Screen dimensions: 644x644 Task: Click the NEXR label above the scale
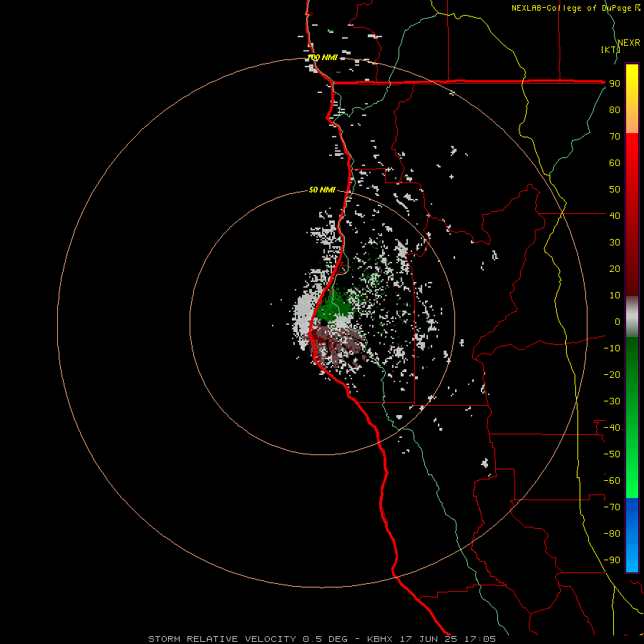pyautogui.click(x=629, y=43)
